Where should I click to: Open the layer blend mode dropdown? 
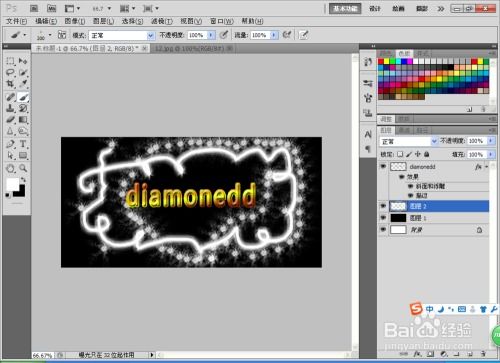(x=408, y=141)
